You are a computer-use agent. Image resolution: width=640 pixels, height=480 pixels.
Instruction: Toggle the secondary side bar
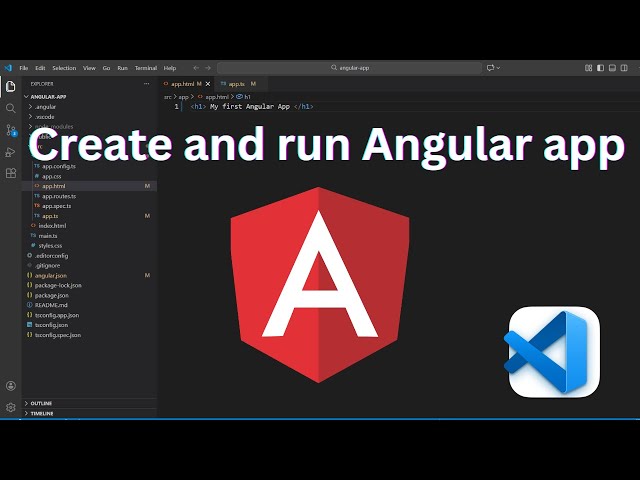tap(624, 68)
